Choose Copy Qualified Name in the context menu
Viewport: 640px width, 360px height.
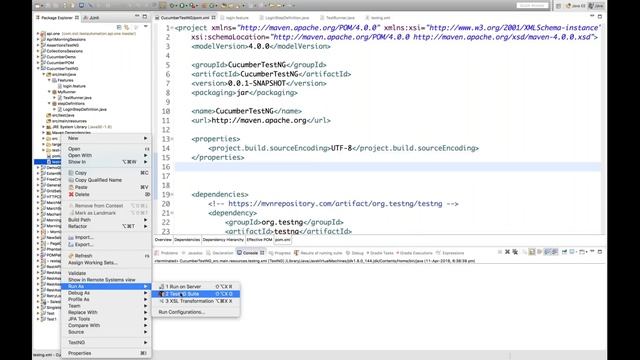coord(106,180)
